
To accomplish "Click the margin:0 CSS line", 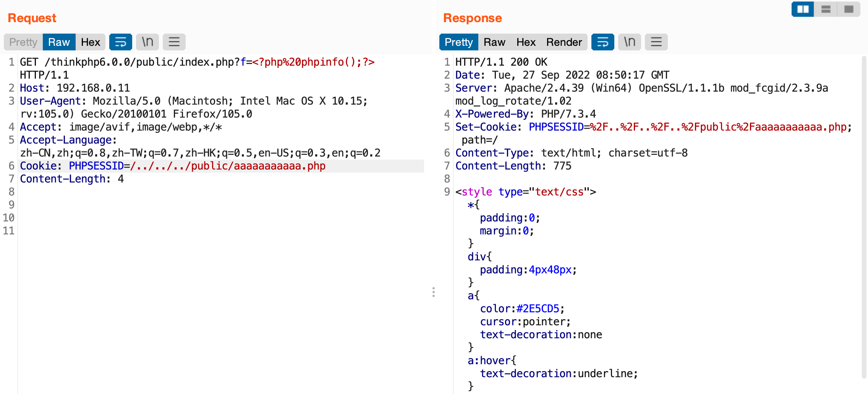I will click(507, 231).
